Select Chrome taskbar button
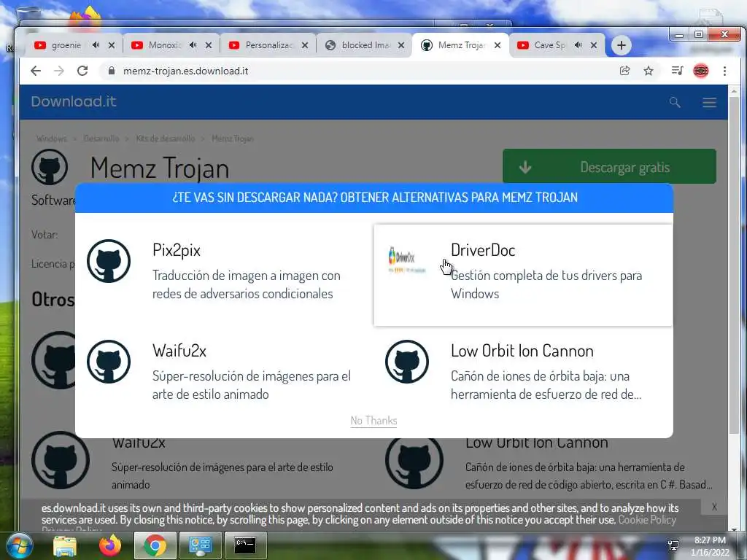Viewport: 747px width, 560px height. point(155,545)
